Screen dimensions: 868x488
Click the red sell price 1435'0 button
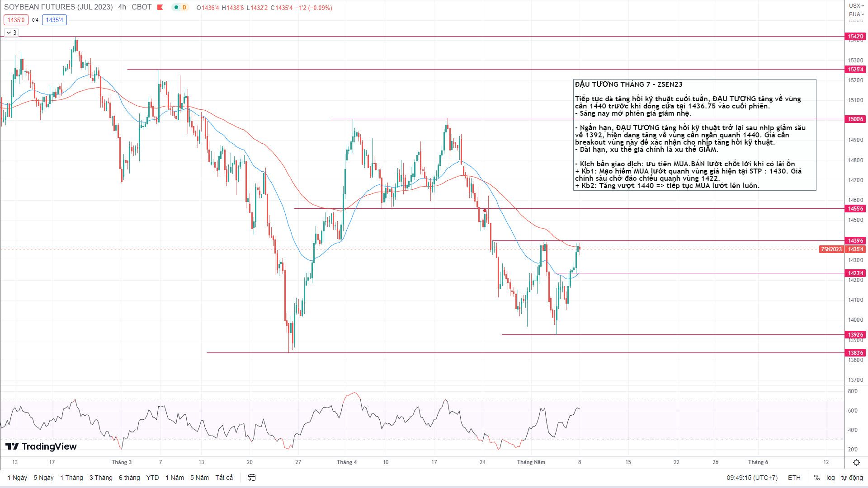(16, 20)
